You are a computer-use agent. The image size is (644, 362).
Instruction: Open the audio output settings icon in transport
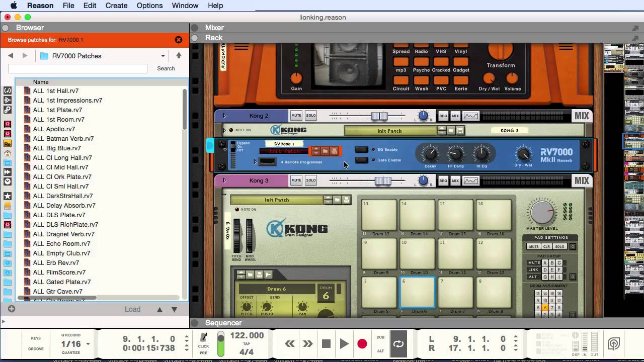[613, 344]
